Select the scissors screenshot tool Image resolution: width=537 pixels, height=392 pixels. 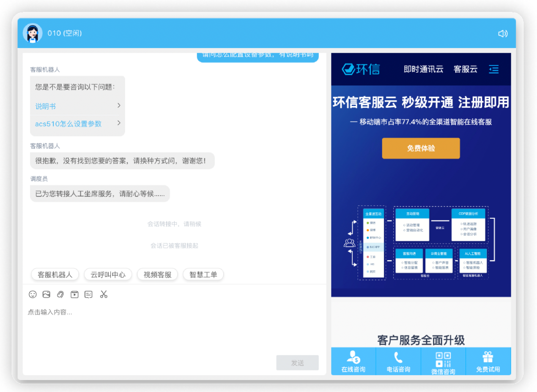104,294
